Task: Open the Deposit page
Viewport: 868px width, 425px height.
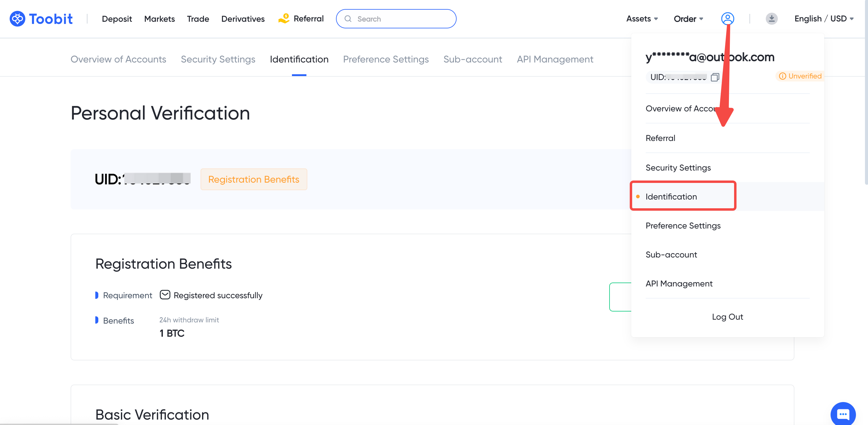Action: click(117, 19)
